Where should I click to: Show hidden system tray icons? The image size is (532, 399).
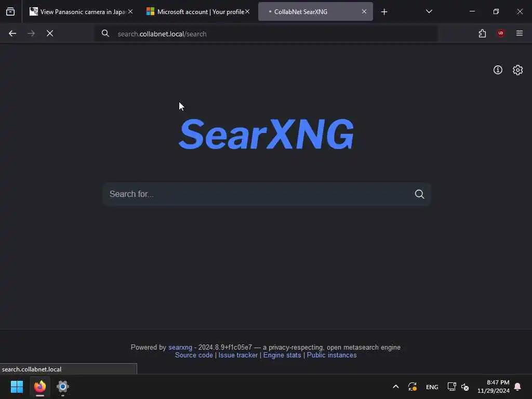click(x=395, y=387)
